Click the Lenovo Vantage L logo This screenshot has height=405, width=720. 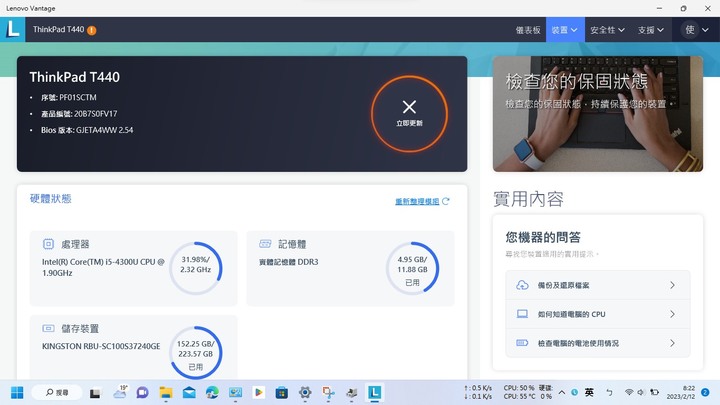[12, 29]
